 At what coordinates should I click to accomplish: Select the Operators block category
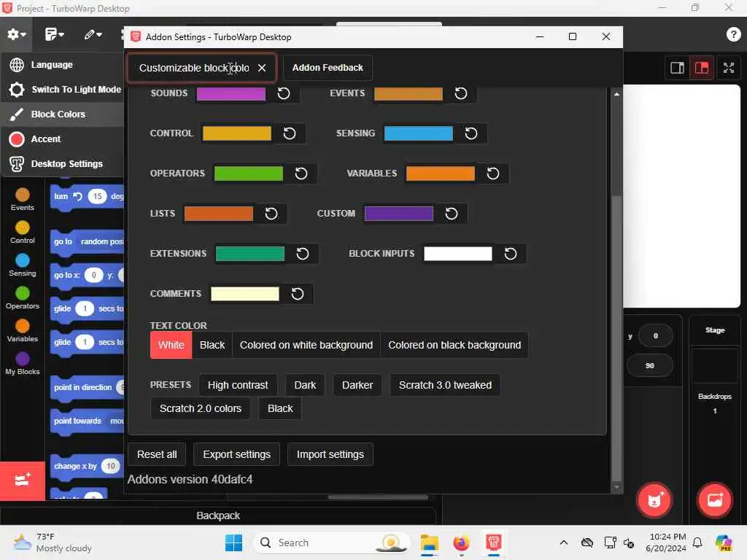point(23,298)
